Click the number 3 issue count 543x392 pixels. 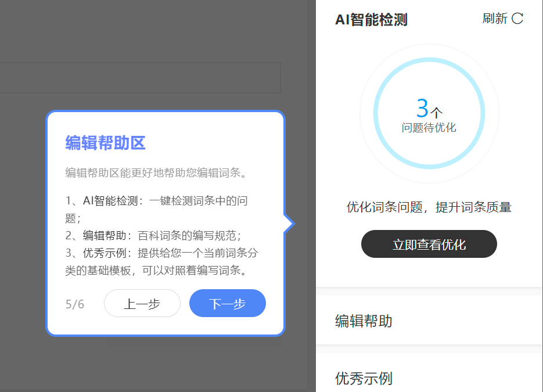422,109
